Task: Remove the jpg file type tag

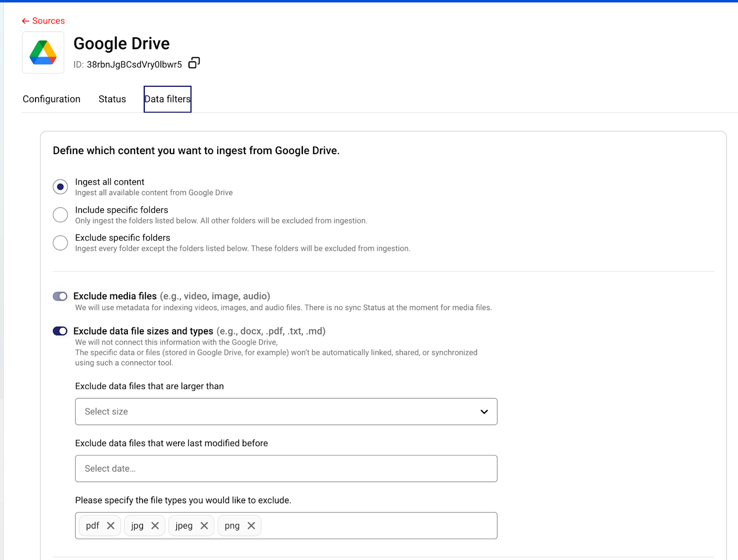Action: click(155, 525)
